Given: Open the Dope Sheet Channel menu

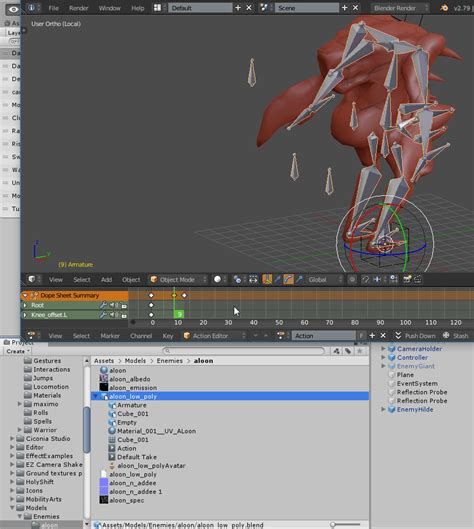Looking at the screenshot, I should click(141, 336).
